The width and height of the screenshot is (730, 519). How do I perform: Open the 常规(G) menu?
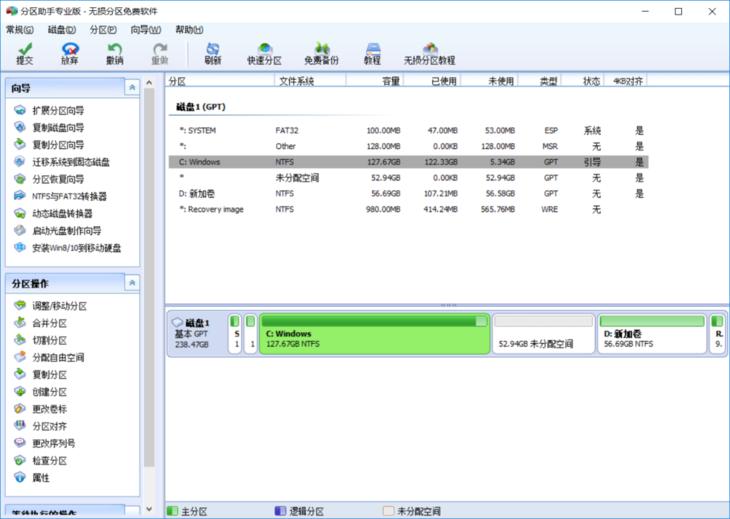[20, 30]
